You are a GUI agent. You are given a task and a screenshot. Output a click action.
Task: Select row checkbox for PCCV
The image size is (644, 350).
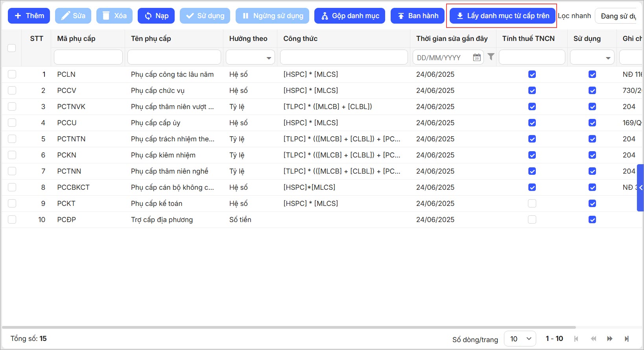12,91
